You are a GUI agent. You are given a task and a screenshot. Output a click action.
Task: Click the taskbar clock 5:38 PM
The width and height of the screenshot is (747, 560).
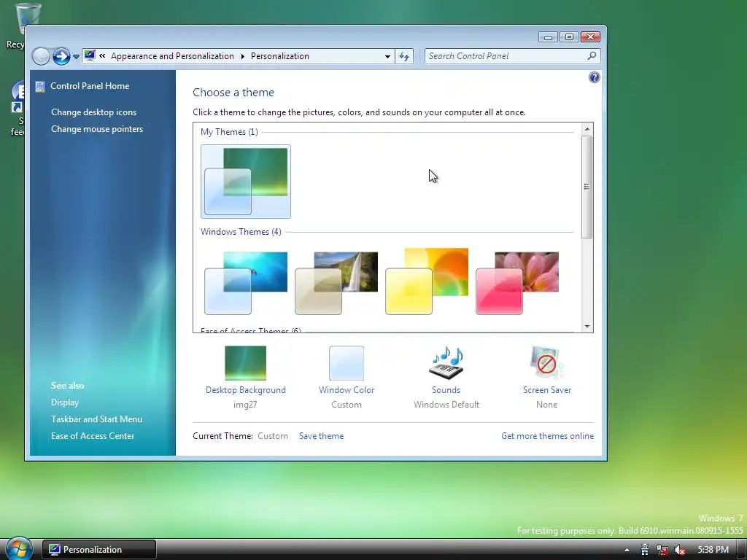[713, 550]
